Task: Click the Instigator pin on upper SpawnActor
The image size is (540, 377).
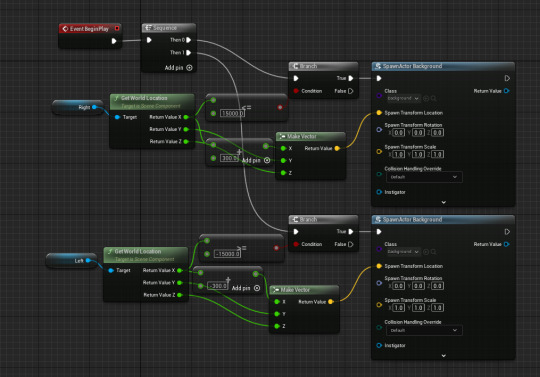Action: [379, 192]
